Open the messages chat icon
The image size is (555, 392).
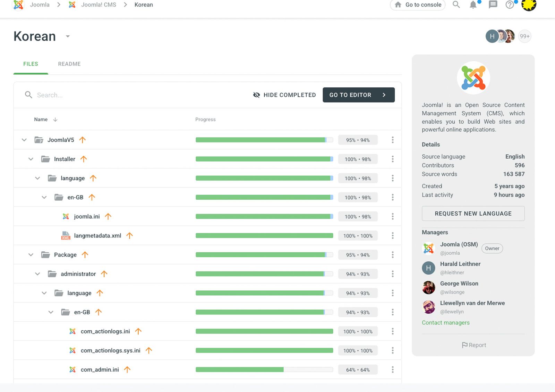(493, 5)
